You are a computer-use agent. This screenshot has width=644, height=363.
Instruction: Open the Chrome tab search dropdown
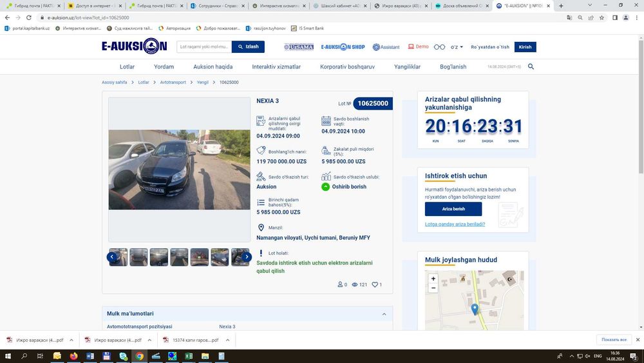(590, 5)
